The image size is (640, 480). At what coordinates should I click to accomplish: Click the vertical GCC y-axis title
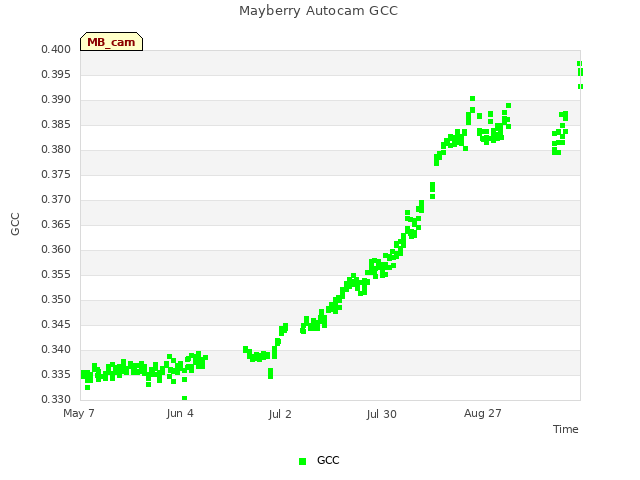(x=15, y=224)
